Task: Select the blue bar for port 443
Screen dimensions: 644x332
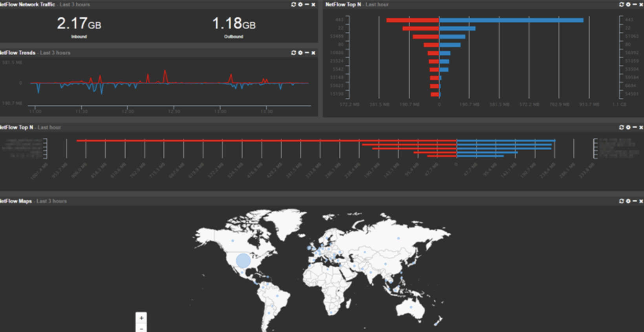Action: coord(511,20)
